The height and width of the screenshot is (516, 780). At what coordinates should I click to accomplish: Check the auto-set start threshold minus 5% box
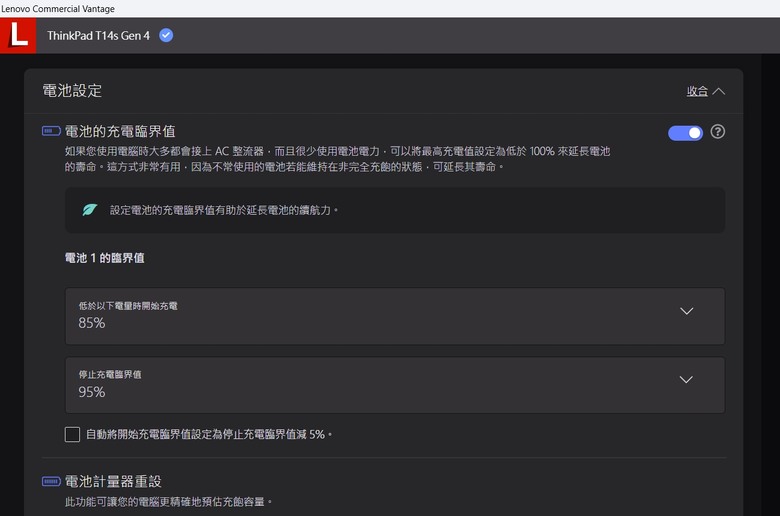pos(72,434)
